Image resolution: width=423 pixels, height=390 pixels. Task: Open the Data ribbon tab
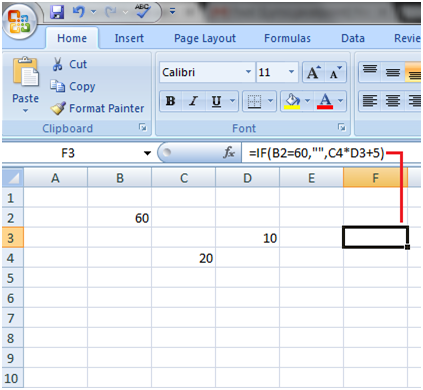pos(353,38)
